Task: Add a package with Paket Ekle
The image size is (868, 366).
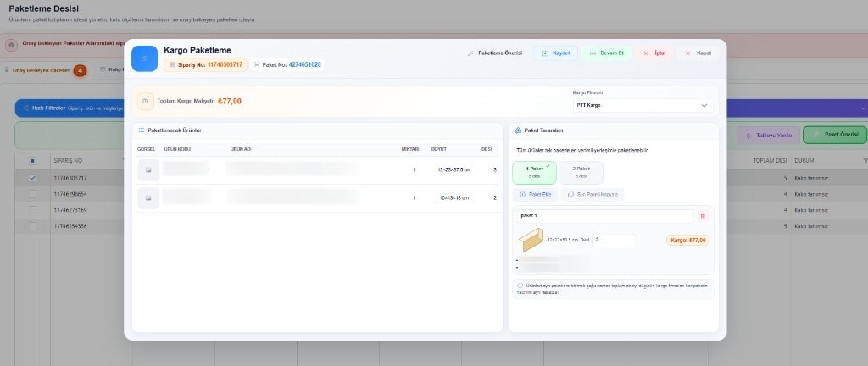Action: [535, 195]
